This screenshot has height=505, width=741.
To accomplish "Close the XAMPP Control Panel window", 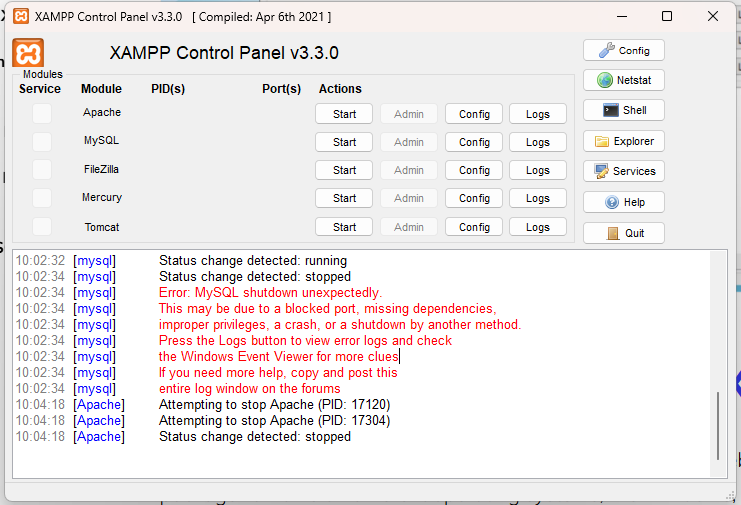I will coord(713,17).
